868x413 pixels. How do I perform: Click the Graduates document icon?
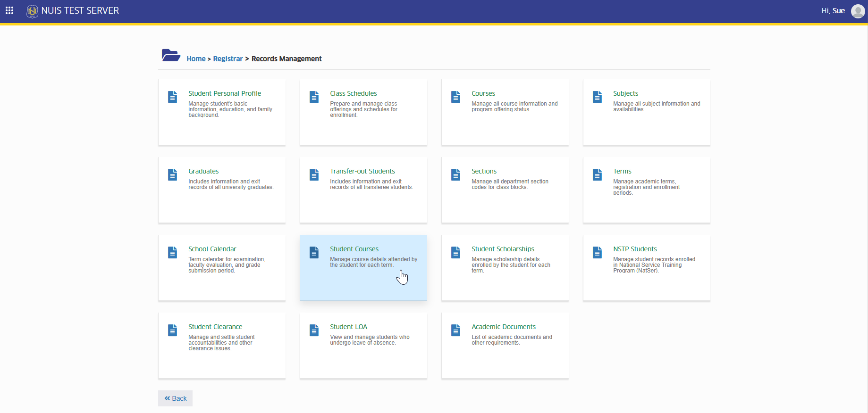173,174
